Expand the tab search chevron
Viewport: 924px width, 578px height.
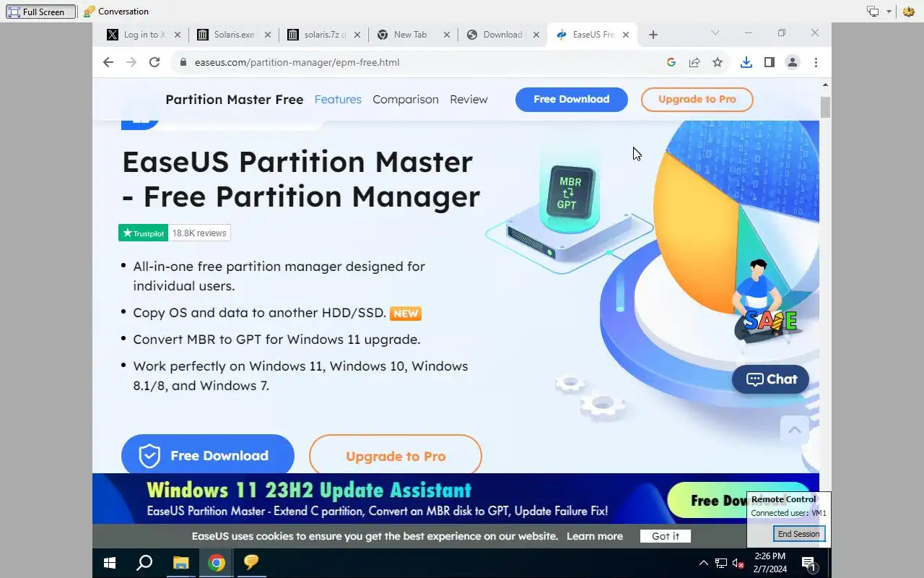715,33
